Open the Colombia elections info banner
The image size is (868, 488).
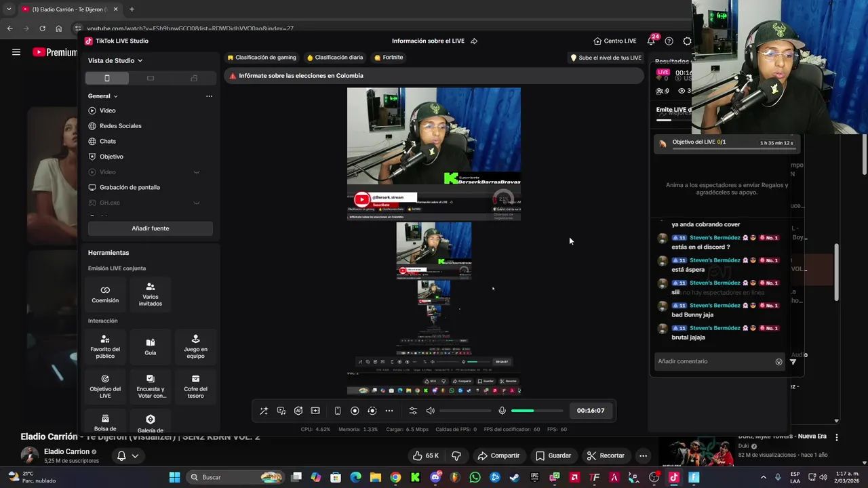point(434,76)
